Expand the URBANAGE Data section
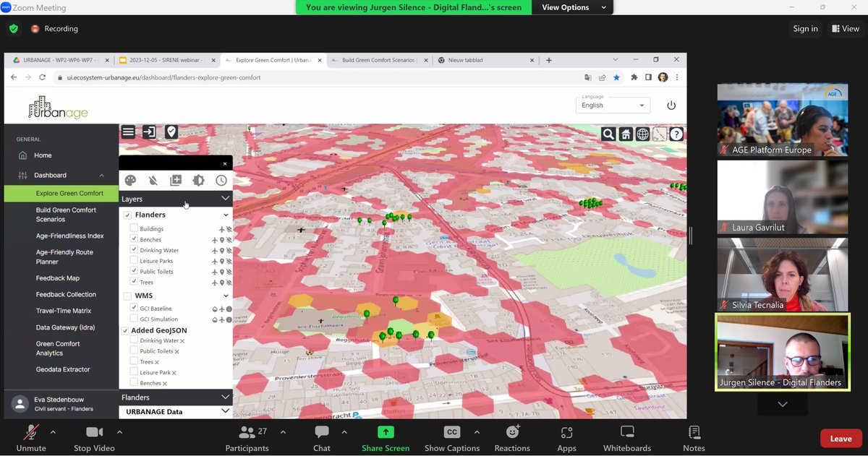Screen dimensions: 868x456 tap(176, 412)
